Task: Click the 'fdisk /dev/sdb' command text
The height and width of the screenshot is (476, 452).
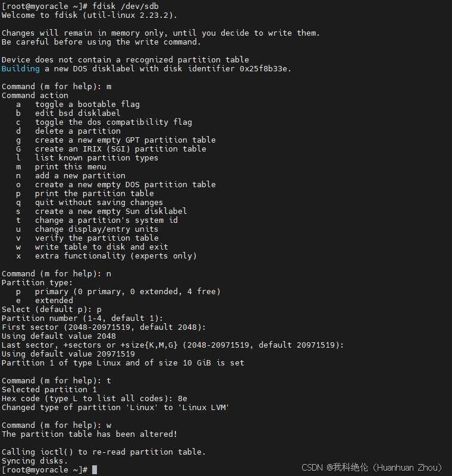Action: 125,6
